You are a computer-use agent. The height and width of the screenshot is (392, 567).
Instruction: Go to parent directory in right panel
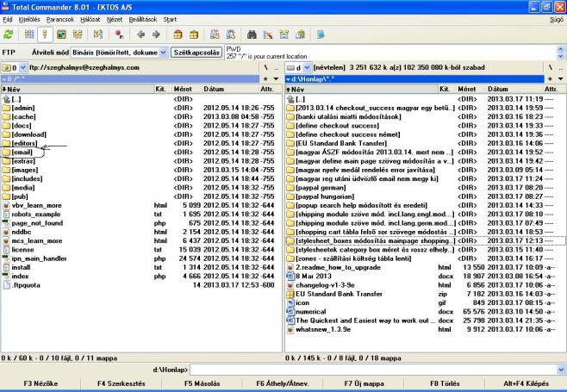pyautogui.click(x=560, y=67)
